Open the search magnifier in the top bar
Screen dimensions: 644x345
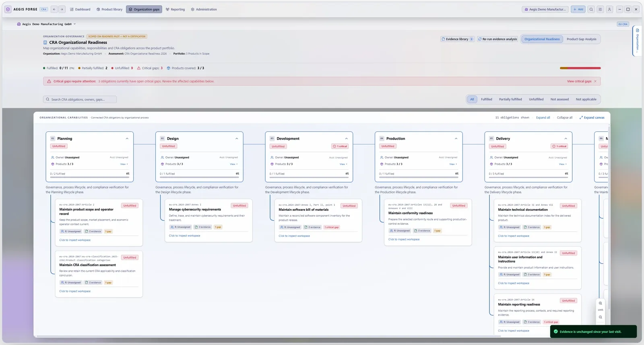(591, 9)
